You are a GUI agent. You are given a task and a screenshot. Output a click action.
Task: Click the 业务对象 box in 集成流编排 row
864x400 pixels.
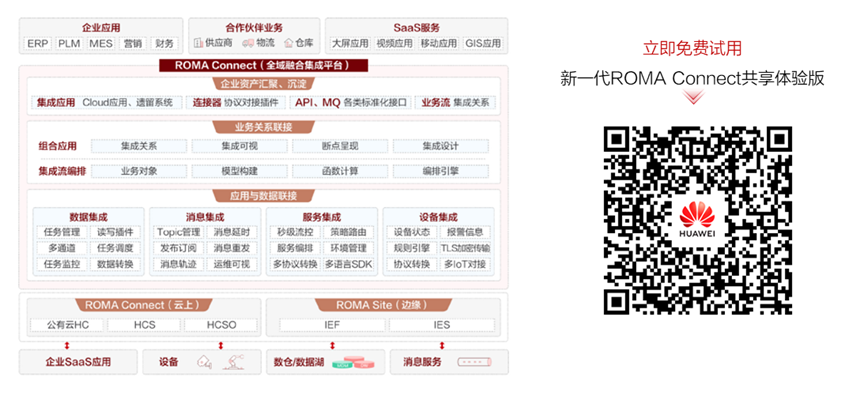pos(139,171)
